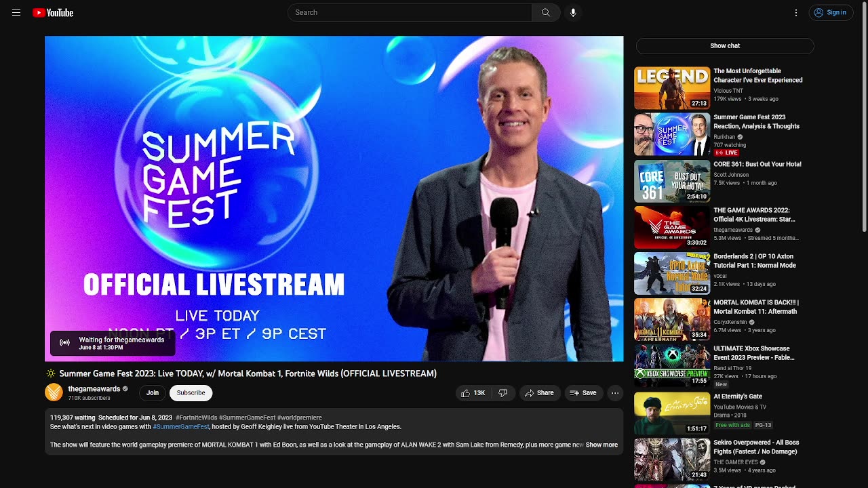Click the Sign in button
This screenshot has height=488, width=868.
coord(831,12)
